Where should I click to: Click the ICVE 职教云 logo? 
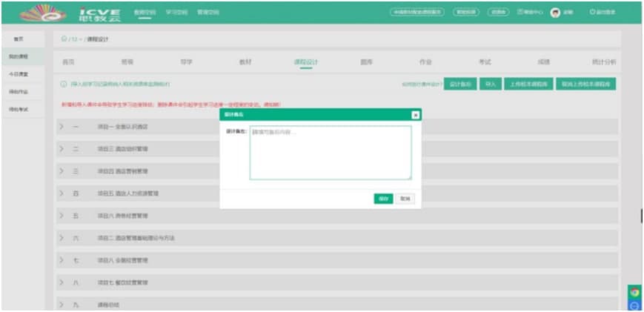coord(100,13)
